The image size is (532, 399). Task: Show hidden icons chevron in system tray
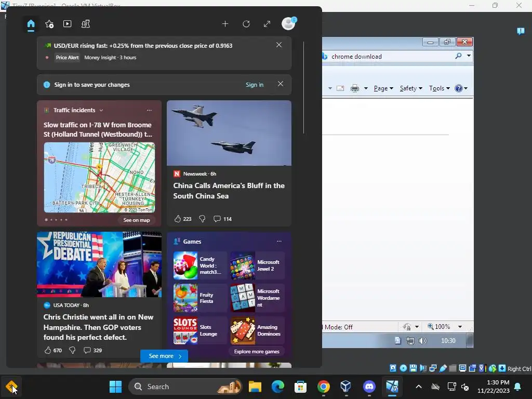[419, 387]
